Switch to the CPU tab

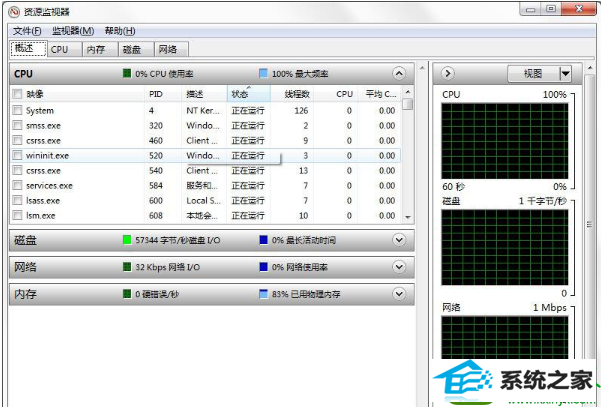pyautogui.click(x=64, y=49)
